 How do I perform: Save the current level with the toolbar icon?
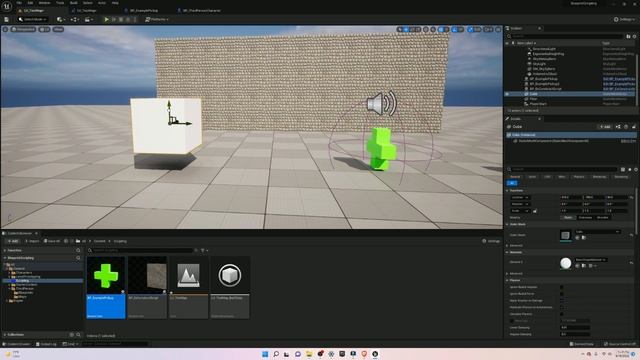tap(7, 20)
